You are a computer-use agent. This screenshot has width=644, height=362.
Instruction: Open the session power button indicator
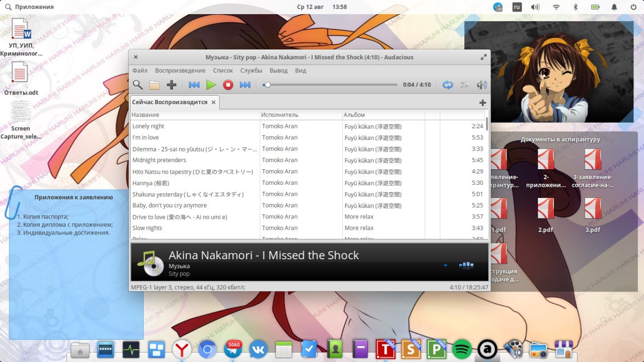(x=633, y=7)
